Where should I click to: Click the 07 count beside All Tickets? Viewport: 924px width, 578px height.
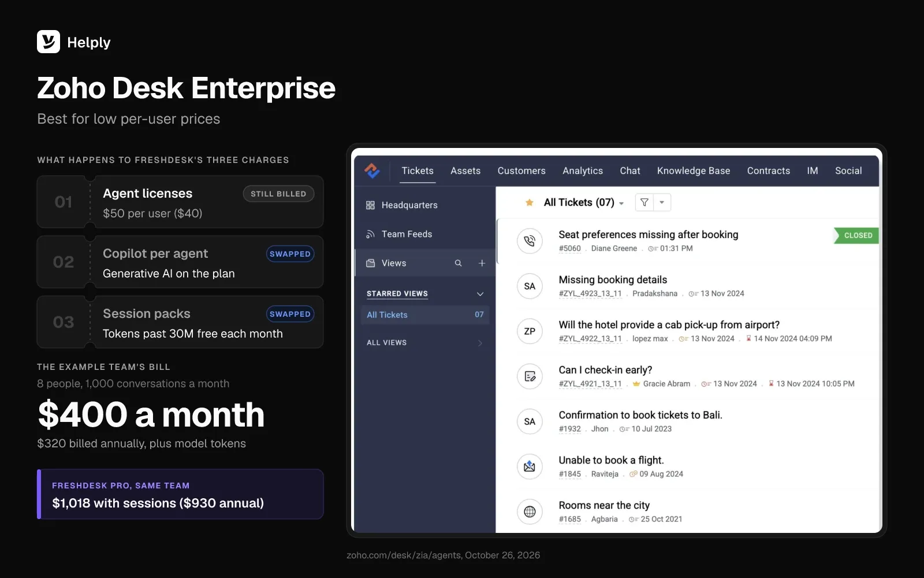coord(479,314)
